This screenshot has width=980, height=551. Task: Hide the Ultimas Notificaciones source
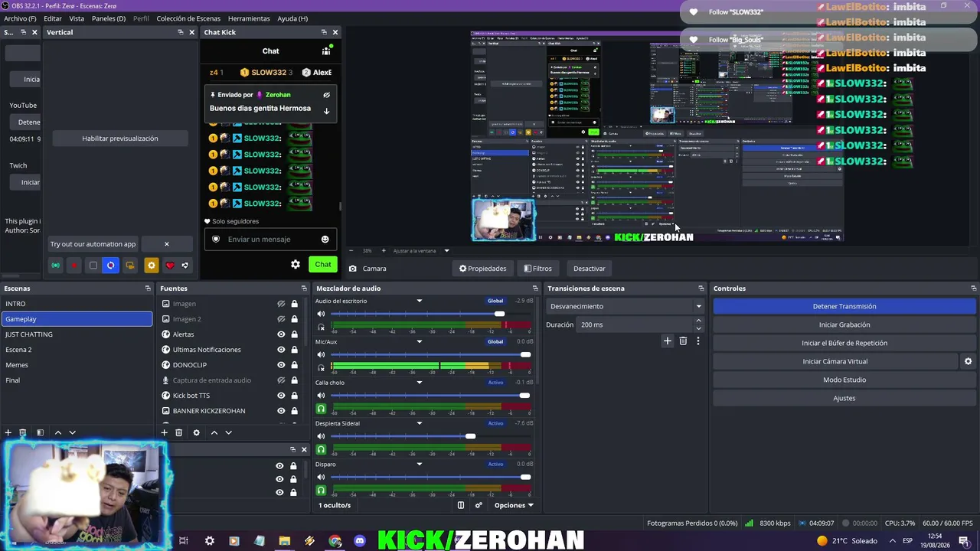tap(281, 350)
